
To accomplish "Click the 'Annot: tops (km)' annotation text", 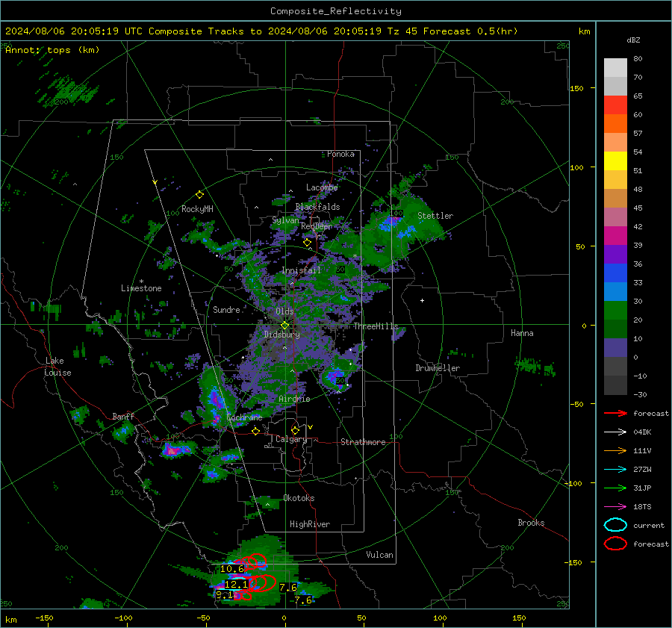I will click(52, 50).
